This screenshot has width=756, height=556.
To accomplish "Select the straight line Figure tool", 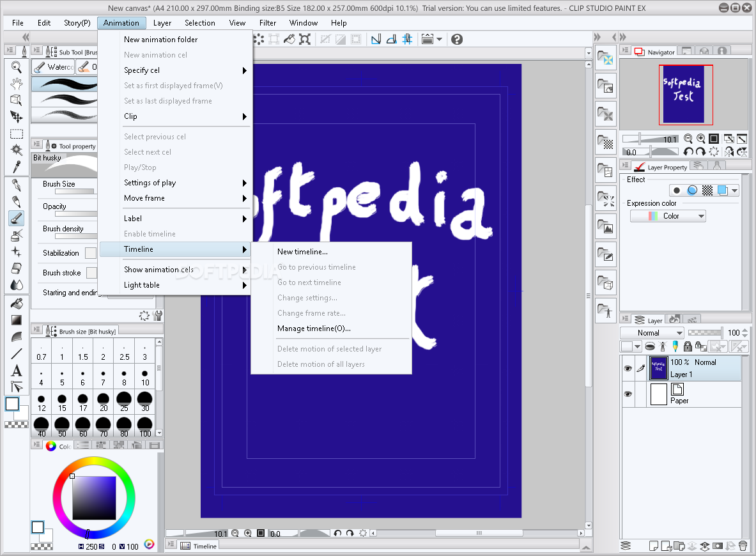I will pyautogui.click(x=17, y=353).
